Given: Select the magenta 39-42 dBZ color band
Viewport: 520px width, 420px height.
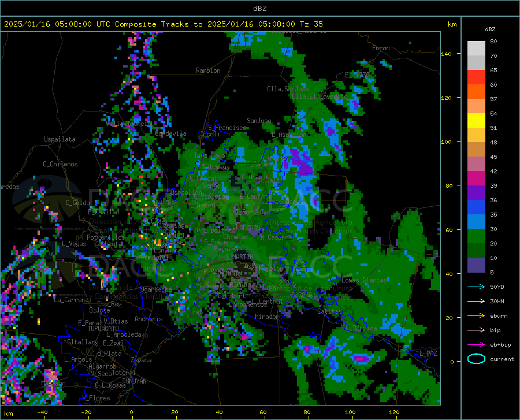Looking at the screenshot, I should click(476, 179).
